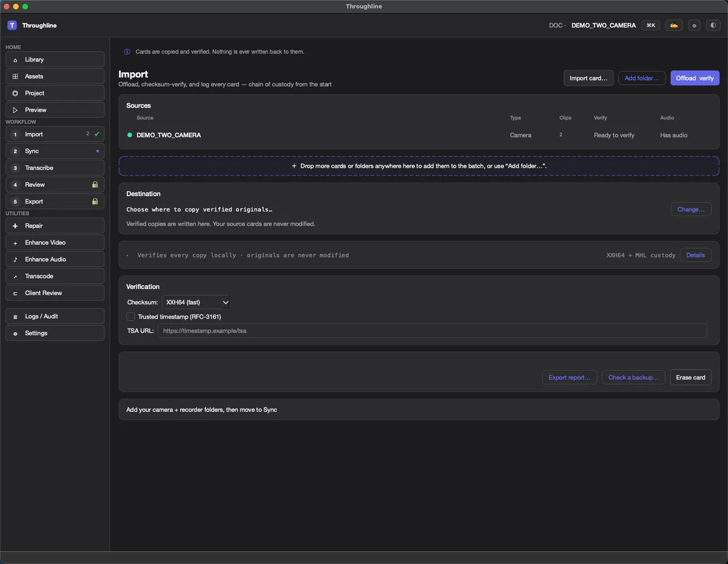Click the info icon in top banner

[x=127, y=52]
